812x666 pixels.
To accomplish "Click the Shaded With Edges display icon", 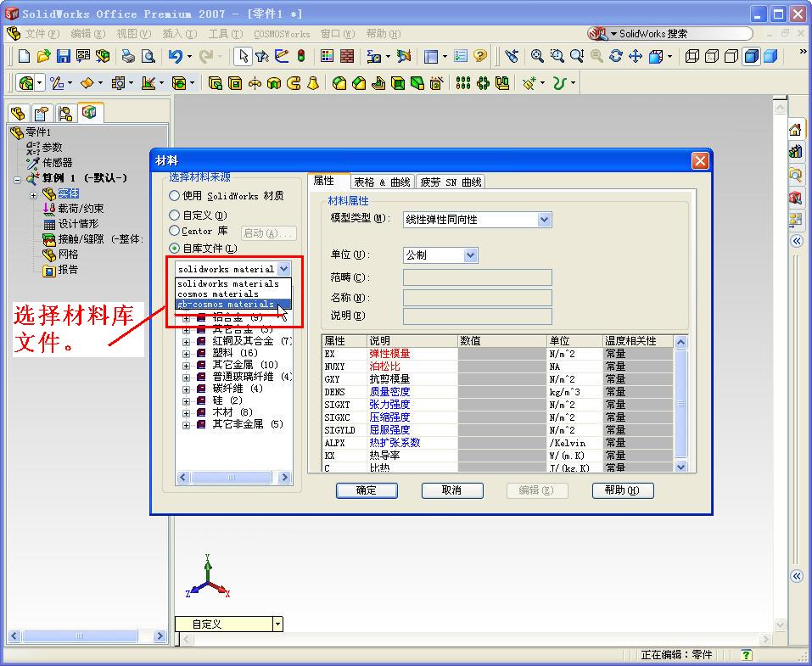I will 751,56.
